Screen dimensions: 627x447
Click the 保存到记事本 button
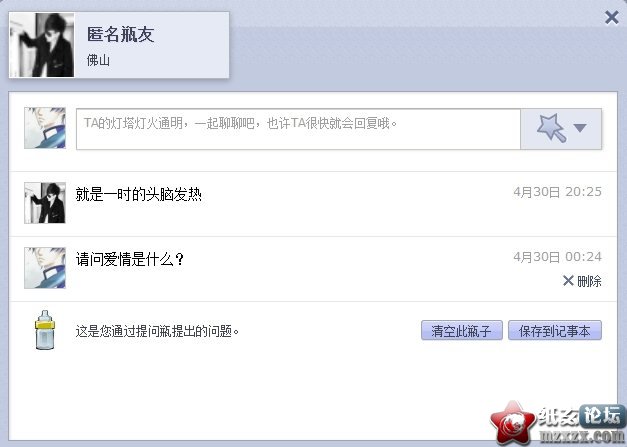555,331
